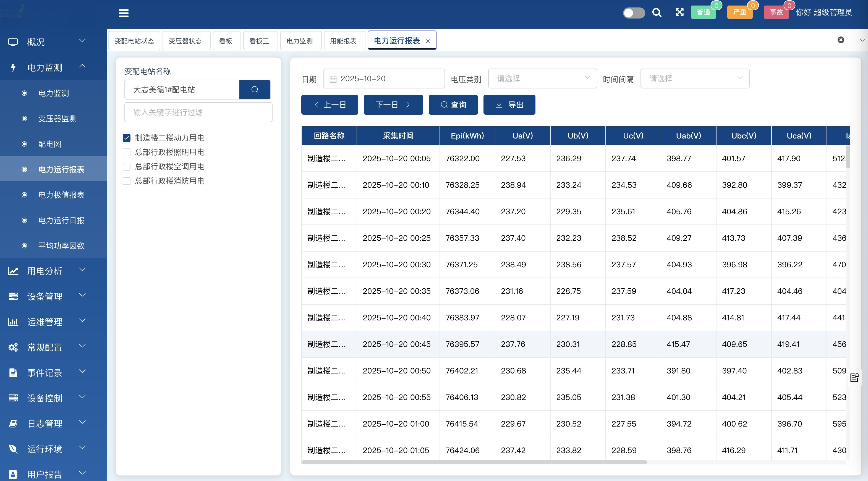Click the hamburger menu collapse icon
This screenshot has width=868, height=481.
click(124, 13)
